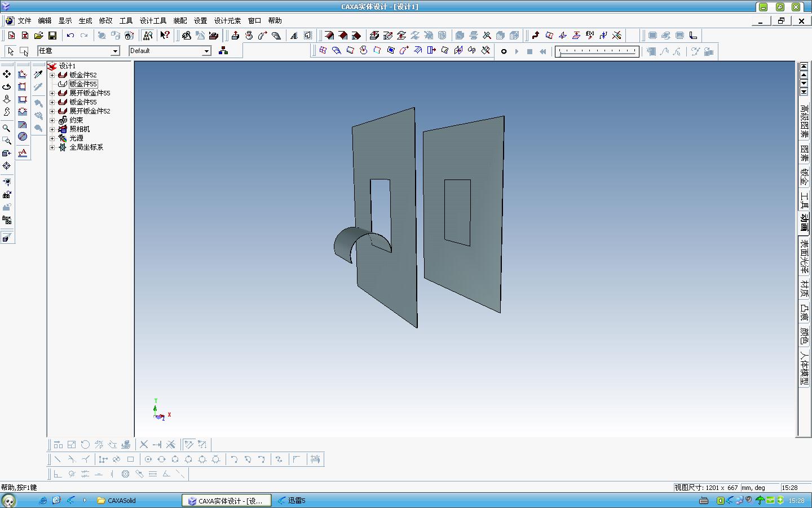Click the rotate arc icon in bottom toolbar
This screenshot has height=508, width=812.
pos(85,445)
